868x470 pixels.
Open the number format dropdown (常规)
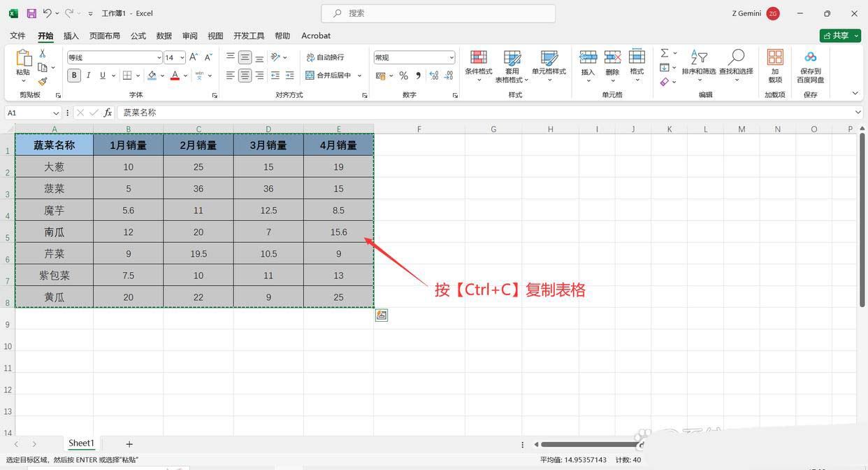pos(451,57)
